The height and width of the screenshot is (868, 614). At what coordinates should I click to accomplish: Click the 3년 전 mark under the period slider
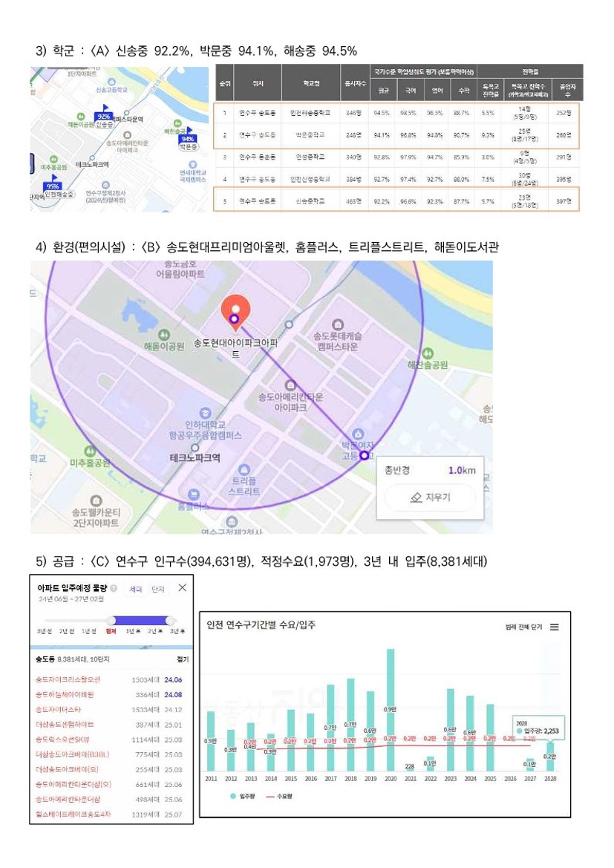[45, 632]
